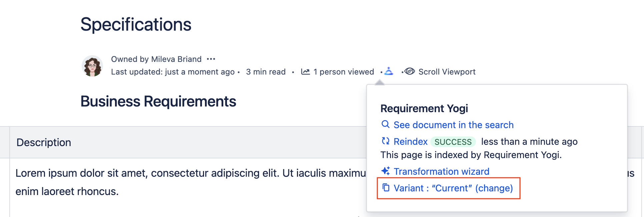The height and width of the screenshot is (217, 644).
Task: Click the Reindex refresh arrows icon
Action: [x=386, y=141]
